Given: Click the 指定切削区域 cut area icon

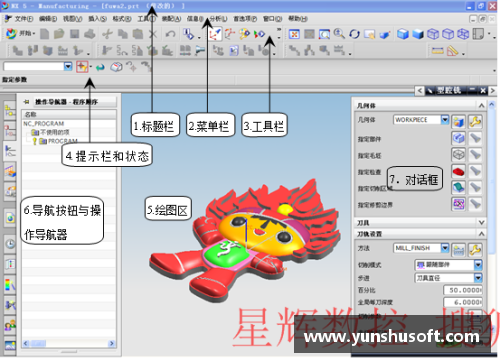Looking at the screenshot, I should point(459,187).
